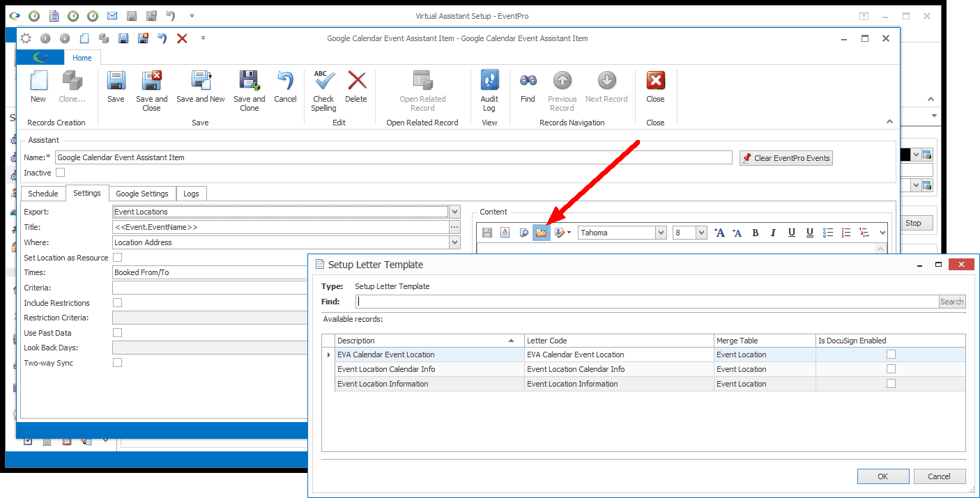Click the save icon in the Content toolbar
The width and height of the screenshot is (980, 498).
487,233
